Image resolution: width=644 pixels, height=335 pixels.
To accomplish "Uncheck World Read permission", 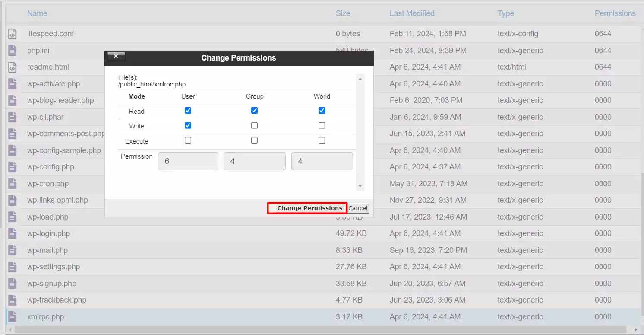I will click(322, 111).
